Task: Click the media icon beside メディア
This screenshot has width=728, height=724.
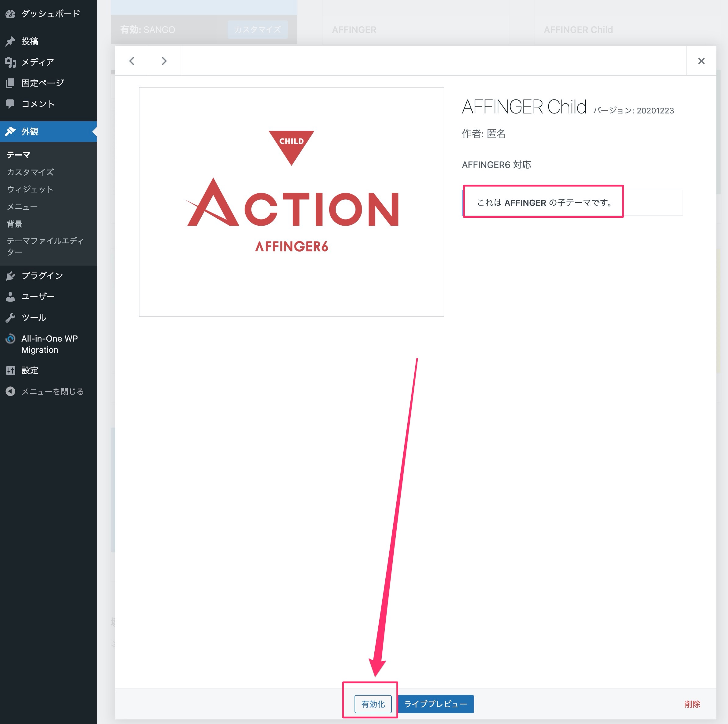Action: click(11, 62)
